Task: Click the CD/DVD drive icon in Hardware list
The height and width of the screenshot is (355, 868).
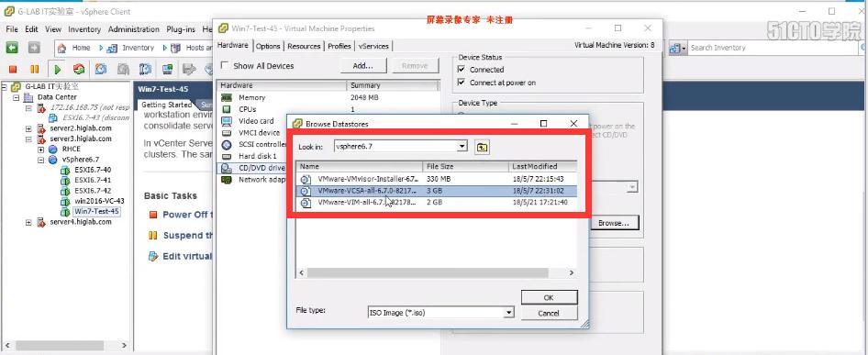Action: coord(227,168)
